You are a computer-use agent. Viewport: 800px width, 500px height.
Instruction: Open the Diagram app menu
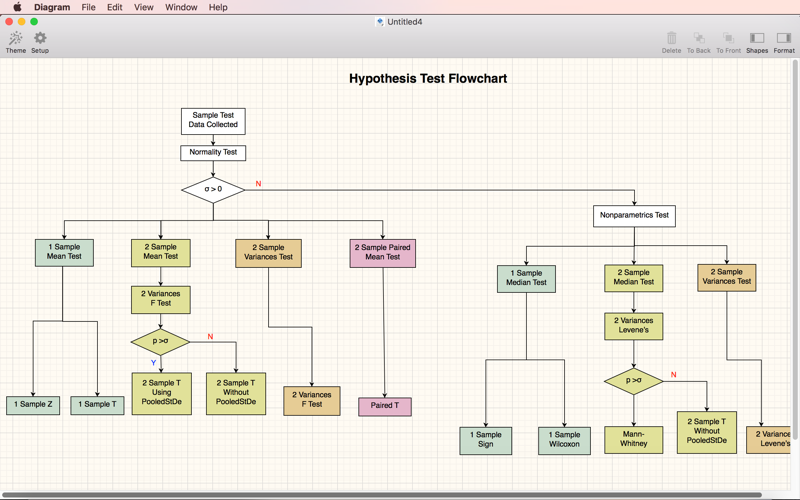coord(52,7)
